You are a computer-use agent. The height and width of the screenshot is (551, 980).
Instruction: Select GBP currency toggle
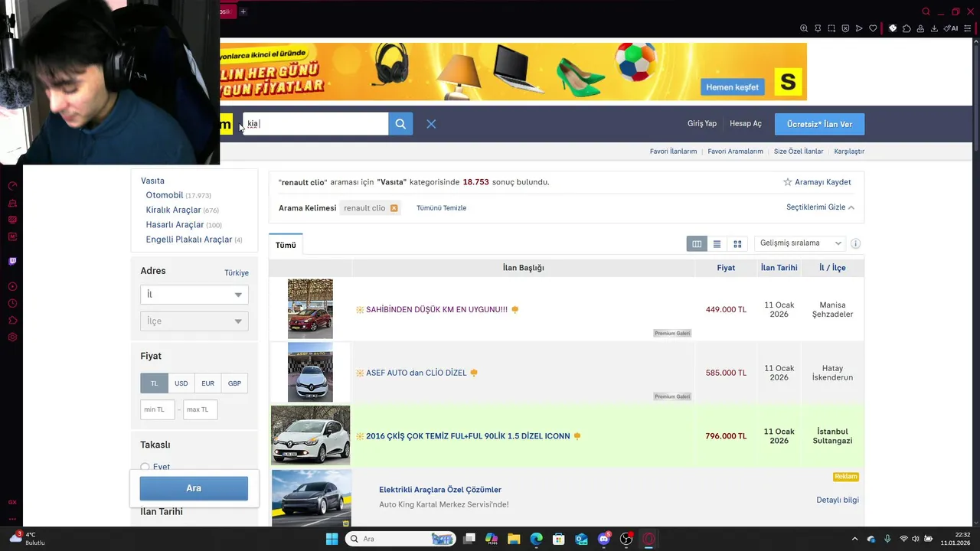234,383
